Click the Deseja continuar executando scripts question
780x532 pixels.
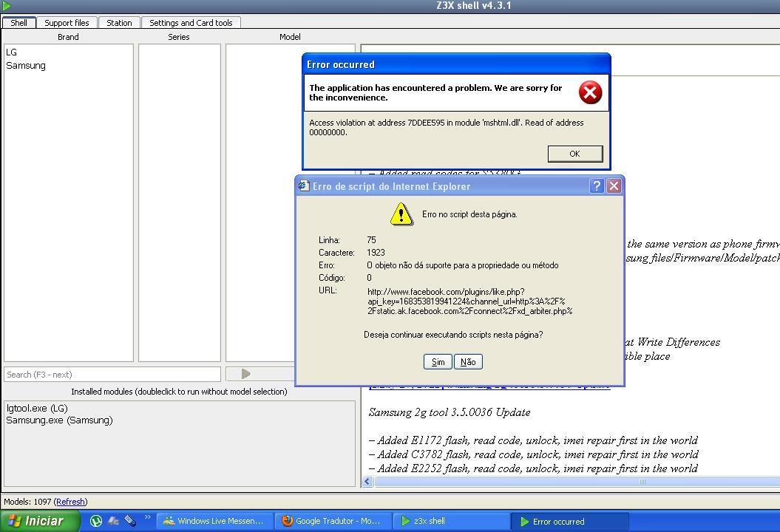[x=453, y=335]
